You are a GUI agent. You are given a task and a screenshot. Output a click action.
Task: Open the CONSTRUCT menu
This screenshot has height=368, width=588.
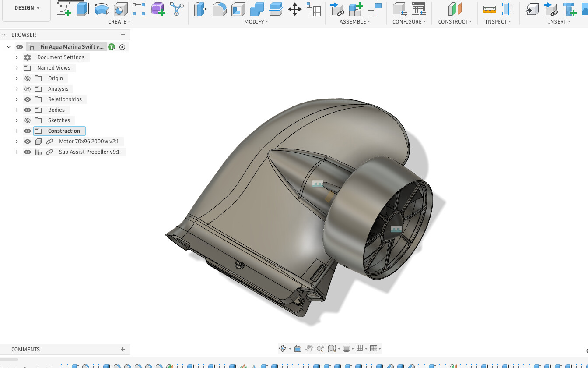click(x=455, y=21)
